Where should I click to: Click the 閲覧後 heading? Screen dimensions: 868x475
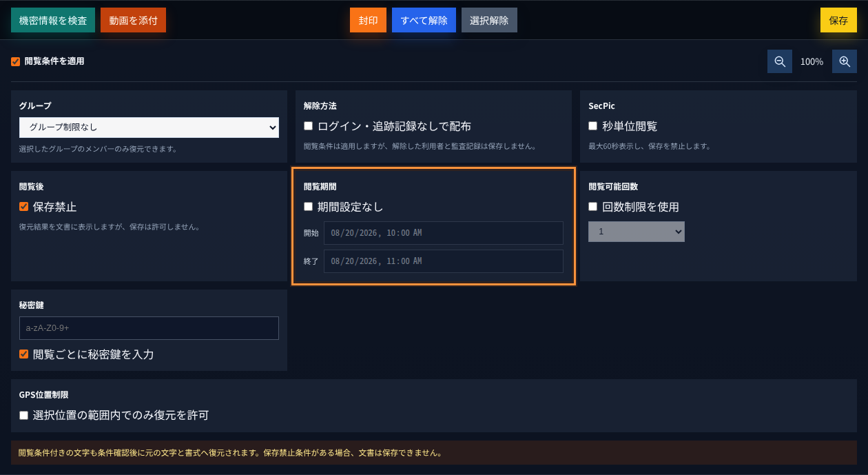click(32, 187)
